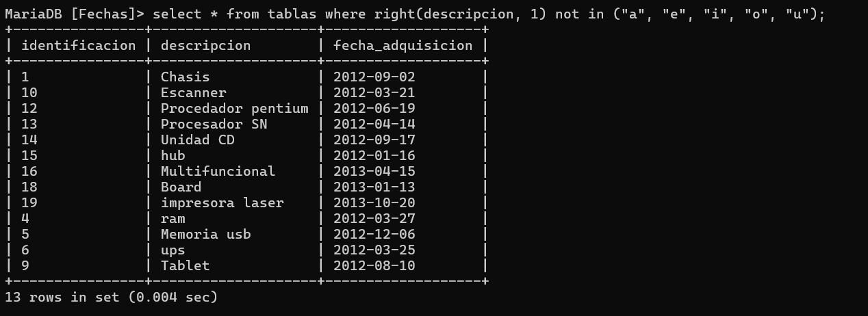
Task: Click the 'hub' description text
Action: [173, 156]
